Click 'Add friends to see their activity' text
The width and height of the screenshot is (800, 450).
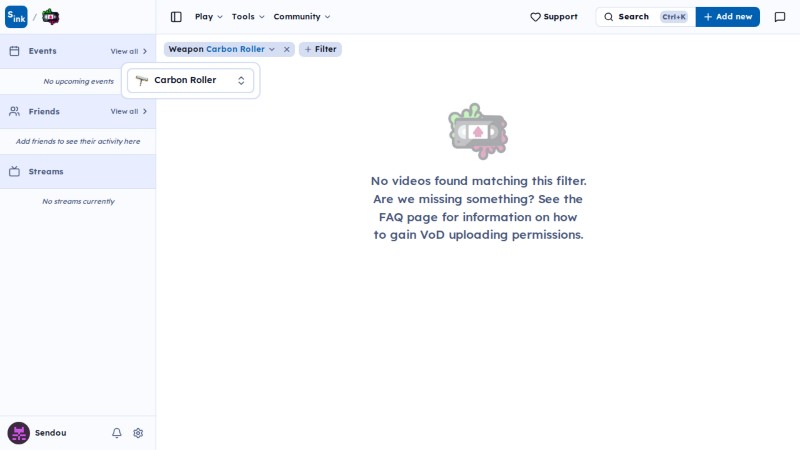(78, 141)
